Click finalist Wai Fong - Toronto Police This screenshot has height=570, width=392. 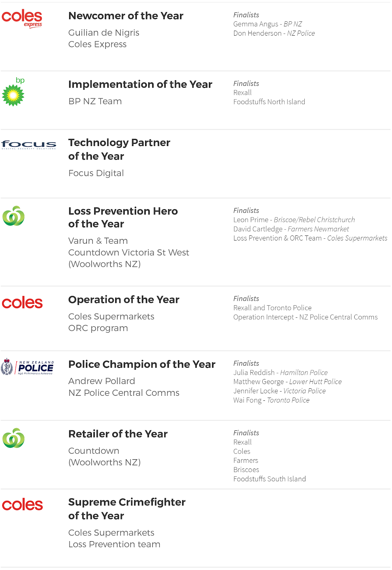click(271, 400)
